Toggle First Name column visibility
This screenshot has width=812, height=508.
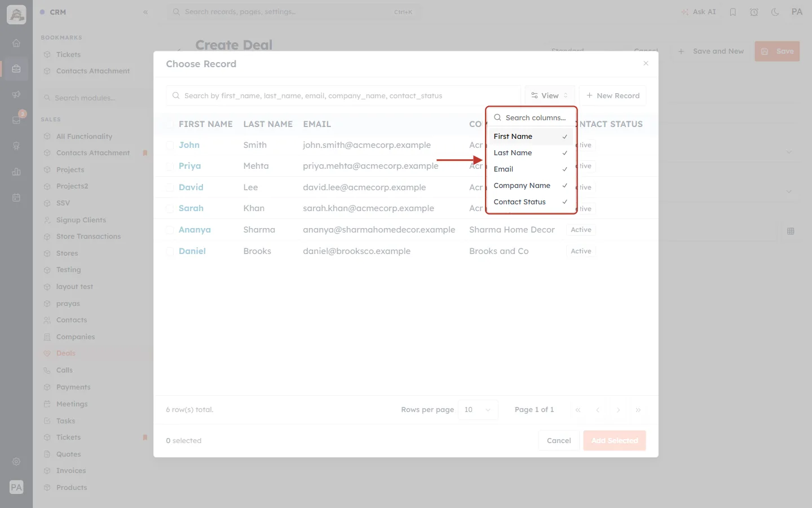[x=530, y=137]
